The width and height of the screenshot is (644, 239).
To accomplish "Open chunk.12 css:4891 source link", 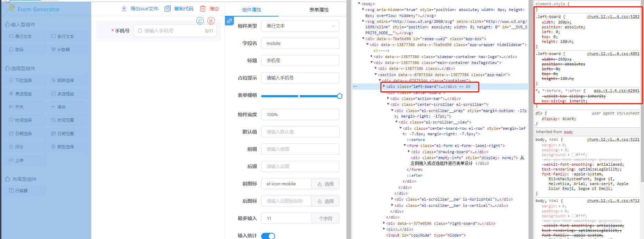I will coord(613,54).
